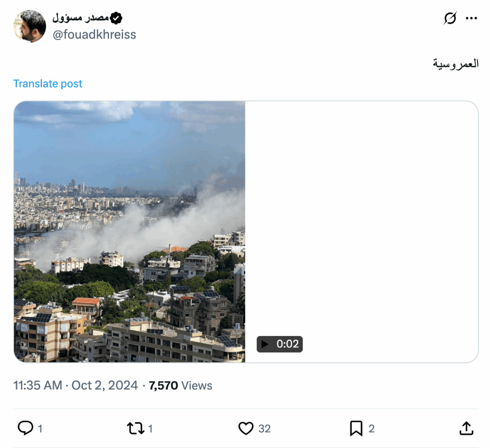This screenshot has height=448, width=492.
Task: Select the tweet text العمروسية
Action: [x=455, y=64]
